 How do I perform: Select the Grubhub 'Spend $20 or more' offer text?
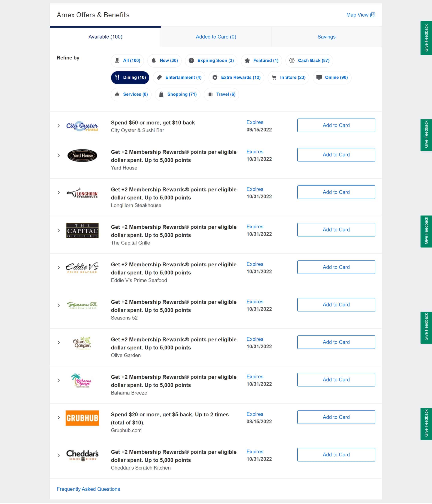[x=170, y=419]
